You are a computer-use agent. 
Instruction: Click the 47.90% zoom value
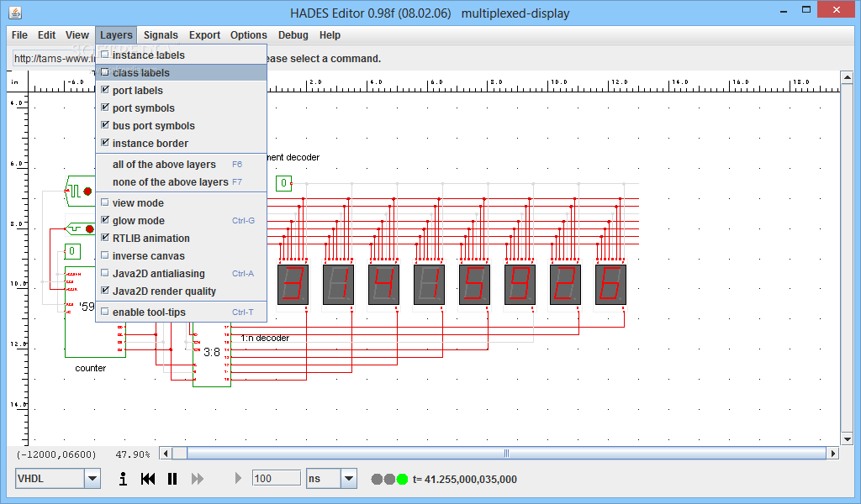click(x=132, y=454)
